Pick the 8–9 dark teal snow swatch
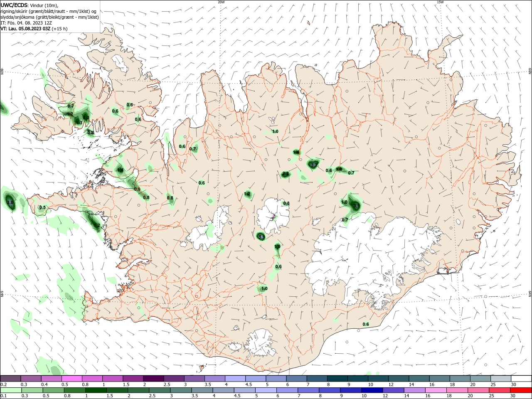The height and width of the screenshot is (399, 532). pyautogui.click(x=337, y=379)
